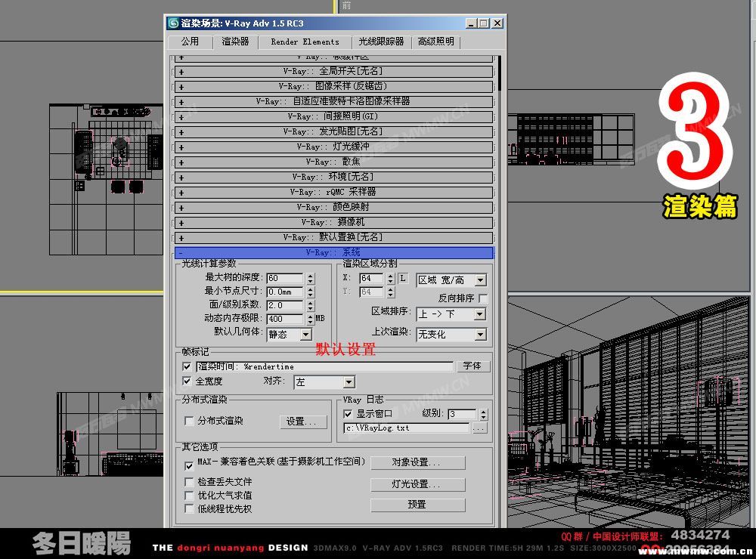
Task: Click the log file browse button
Action: [479, 428]
